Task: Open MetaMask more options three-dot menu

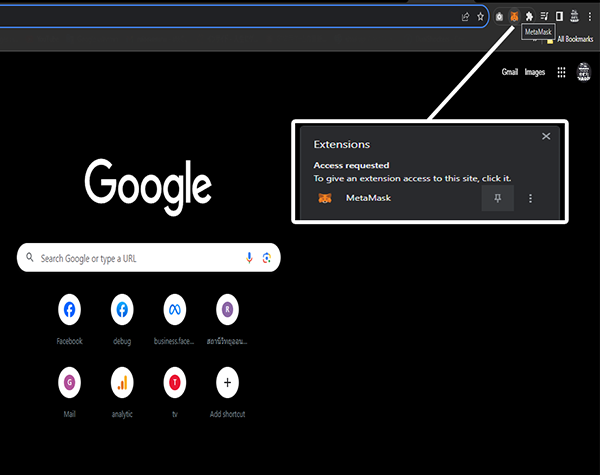Action: click(x=530, y=198)
